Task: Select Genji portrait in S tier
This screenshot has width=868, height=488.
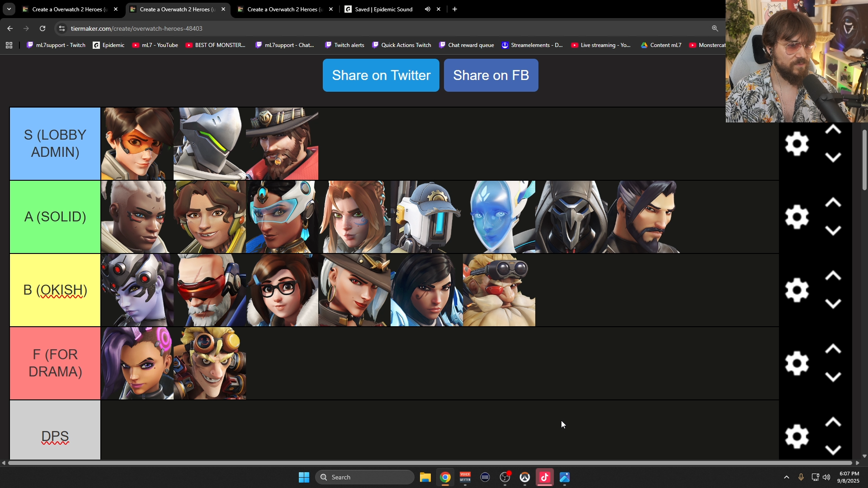Action: 210,144
